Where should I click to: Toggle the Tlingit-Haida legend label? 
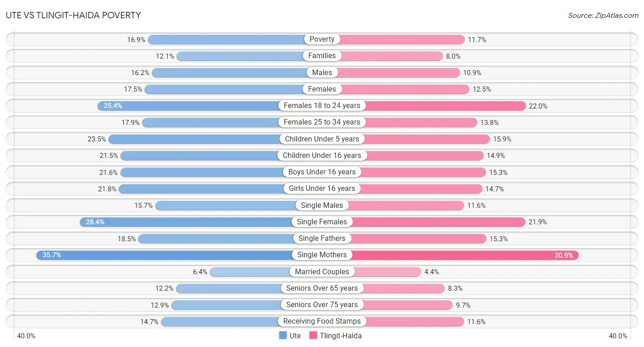[341, 336]
